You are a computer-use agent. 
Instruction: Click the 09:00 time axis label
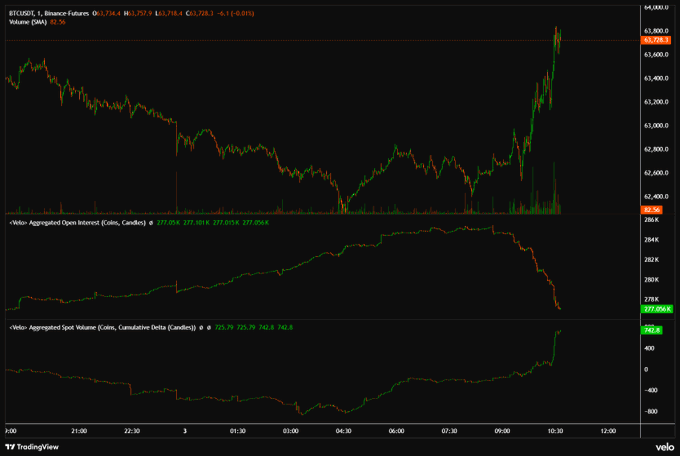click(x=502, y=431)
